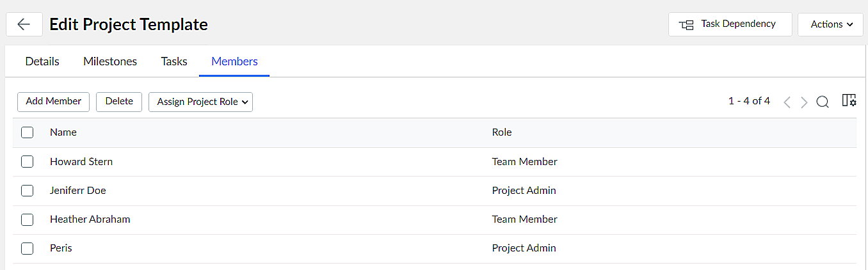The image size is (868, 270).
Task: Tick the checkbox next to Peris
Action: [x=27, y=248]
